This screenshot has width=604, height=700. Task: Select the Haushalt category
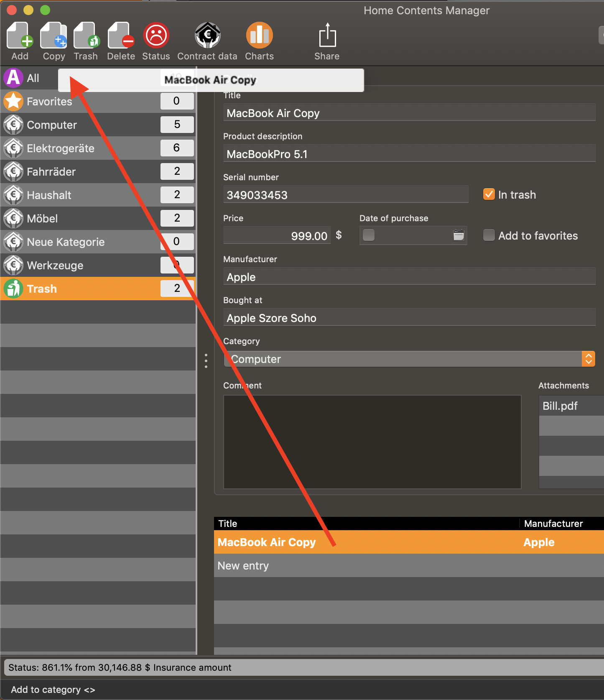click(98, 195)
